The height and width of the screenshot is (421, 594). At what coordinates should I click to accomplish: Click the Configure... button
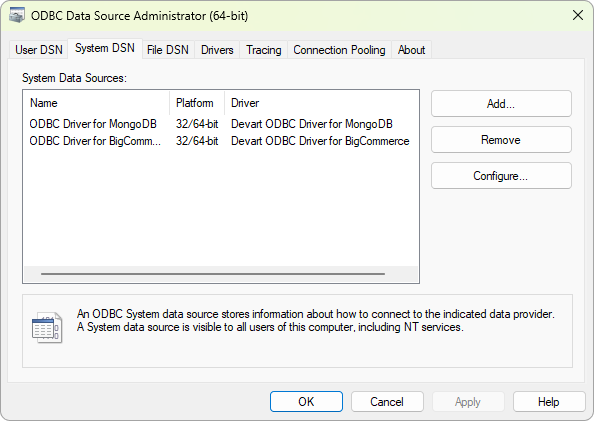(x=501, y=176)
